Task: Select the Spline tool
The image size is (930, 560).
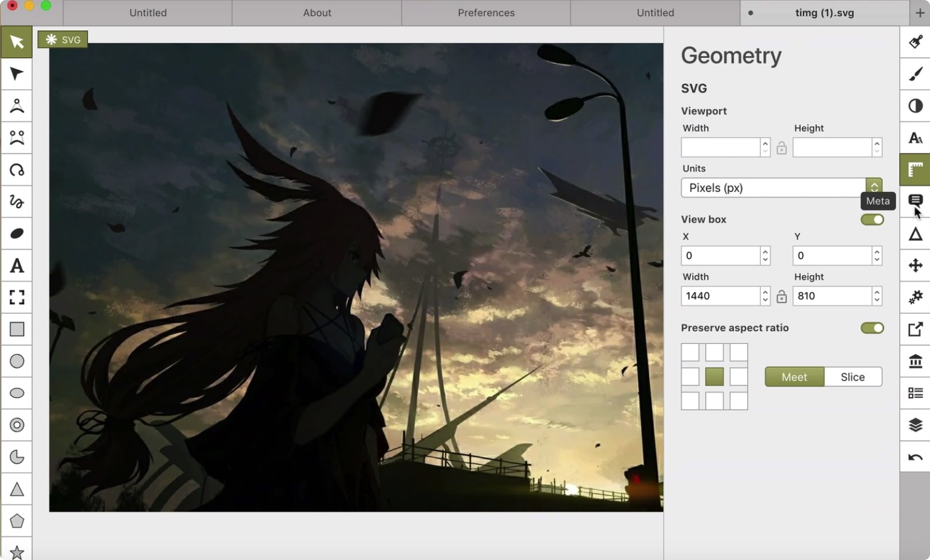Action: (x=16, y=170)
